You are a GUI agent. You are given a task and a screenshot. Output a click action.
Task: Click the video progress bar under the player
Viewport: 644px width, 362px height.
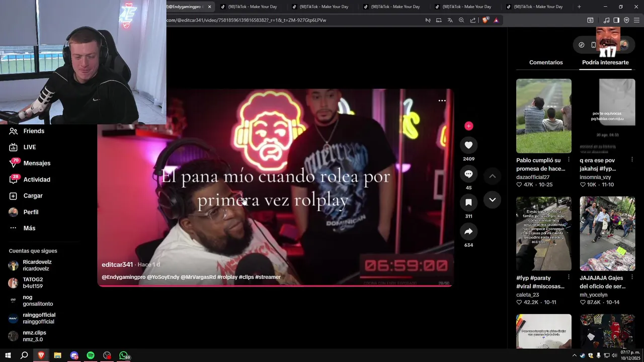[x=275, y=286]
